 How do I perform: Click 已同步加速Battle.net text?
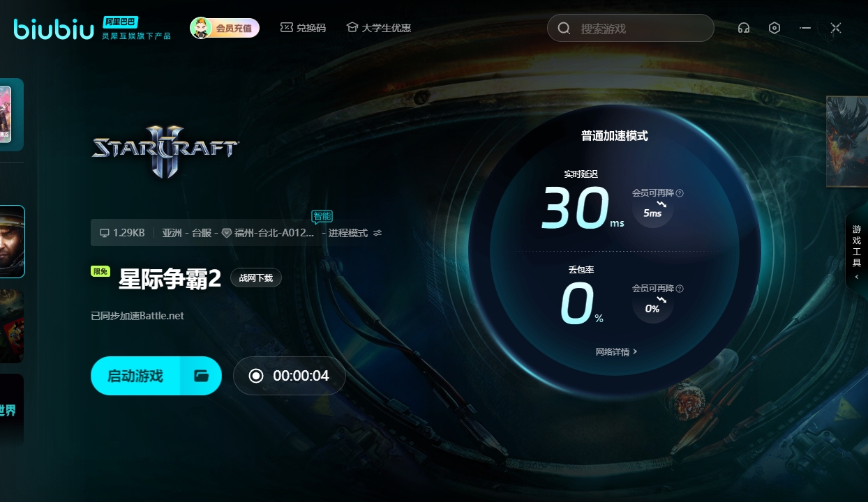point(137,316)
